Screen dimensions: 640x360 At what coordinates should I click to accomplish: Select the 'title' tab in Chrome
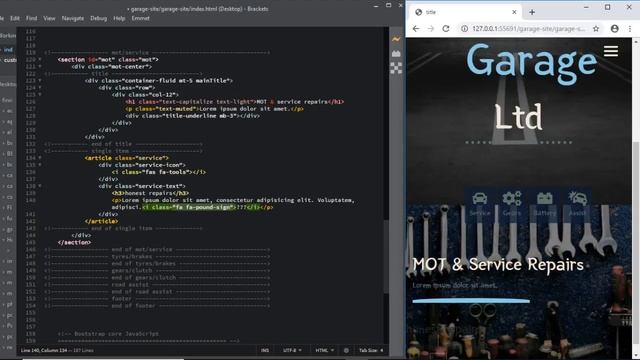pos(465,12)
